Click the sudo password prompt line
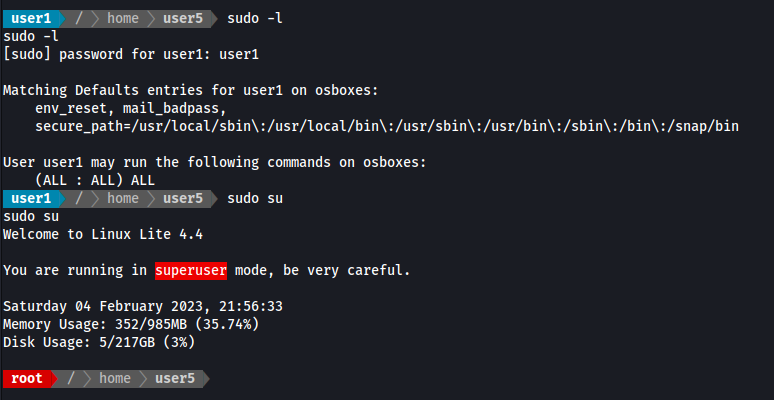Screen dimensions: 774x400 click(x=131, y=54)
